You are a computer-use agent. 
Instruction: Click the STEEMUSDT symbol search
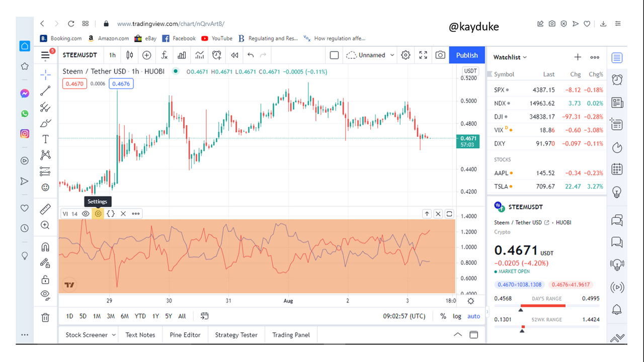point(80,55)
